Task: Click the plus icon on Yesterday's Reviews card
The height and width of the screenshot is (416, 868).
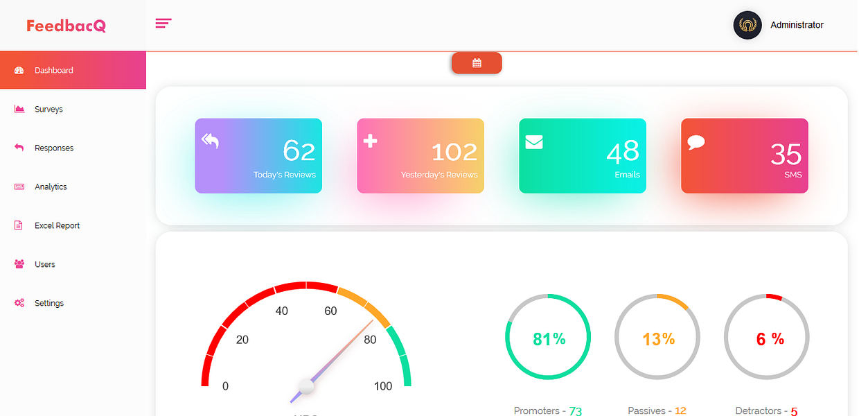Action: 370,141
